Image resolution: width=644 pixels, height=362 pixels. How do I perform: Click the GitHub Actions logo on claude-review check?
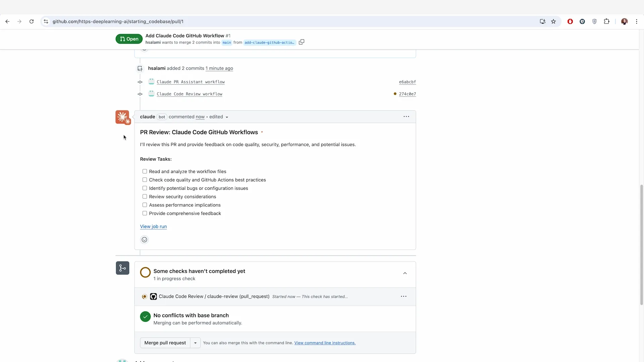153,297
